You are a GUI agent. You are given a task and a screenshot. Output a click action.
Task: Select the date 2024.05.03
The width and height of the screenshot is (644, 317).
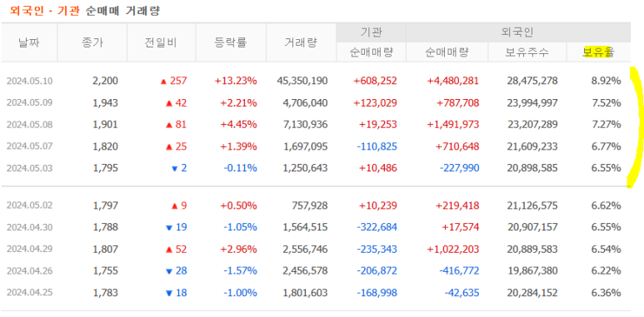point(29,168)
